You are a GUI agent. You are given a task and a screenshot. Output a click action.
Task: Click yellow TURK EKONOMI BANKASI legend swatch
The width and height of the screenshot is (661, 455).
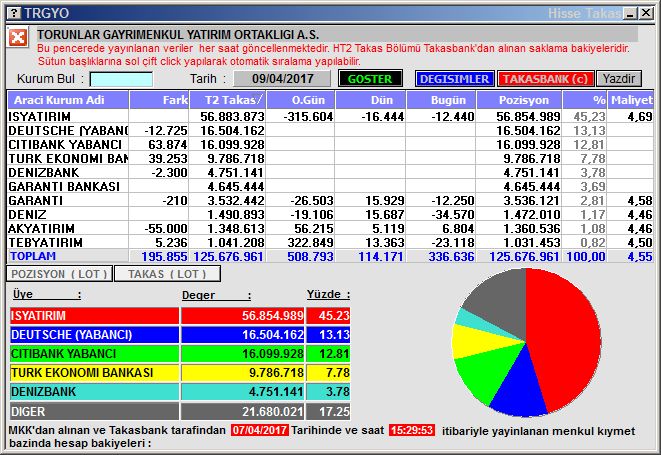click(x=94, y=372)
